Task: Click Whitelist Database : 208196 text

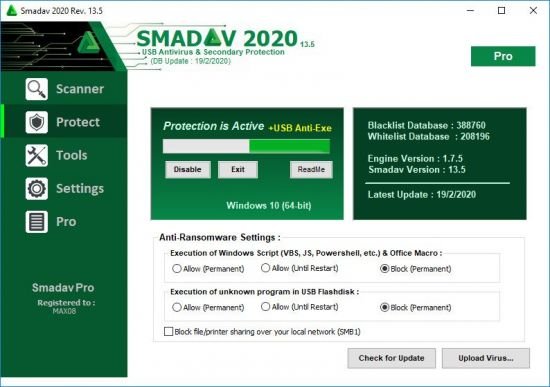Action: 428,136
